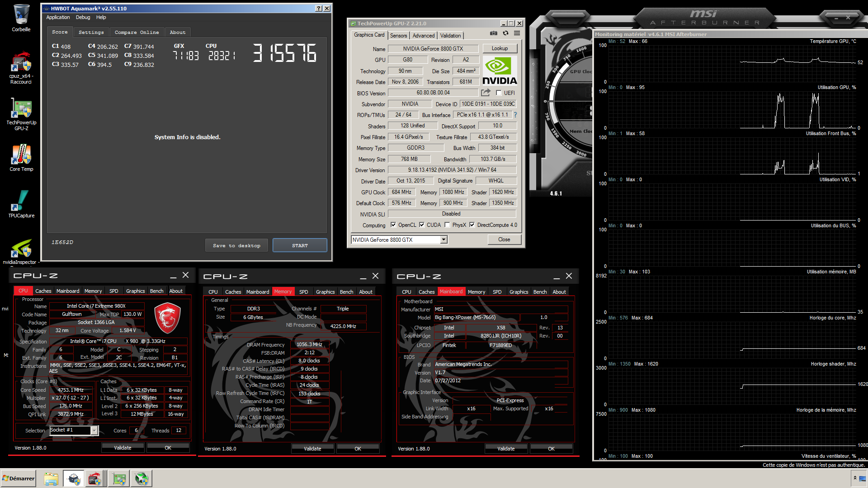Click the BIOS Version field 60.80.0B.00.04
The height and width of the screenshot is (488, 868).
point(433,93)
